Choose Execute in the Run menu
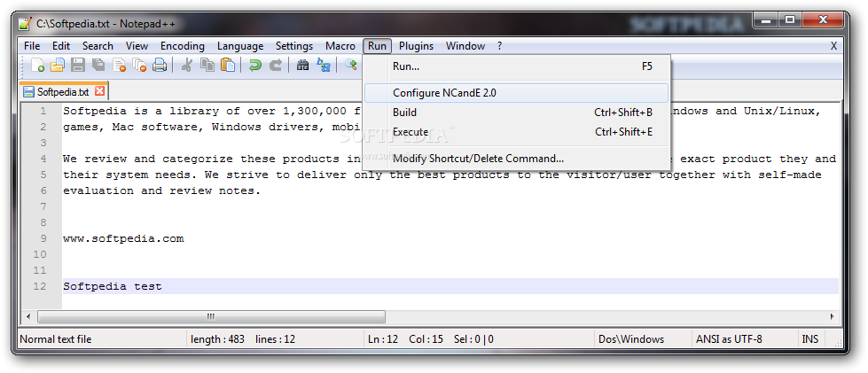The image size is (868, 373). 517,132
